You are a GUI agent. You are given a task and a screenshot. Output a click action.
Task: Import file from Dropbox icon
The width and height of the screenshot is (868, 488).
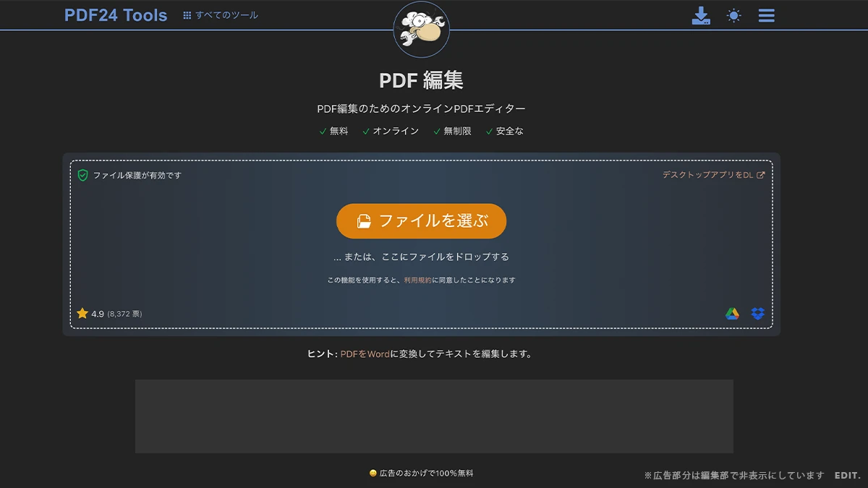click(x=757, y=314)
